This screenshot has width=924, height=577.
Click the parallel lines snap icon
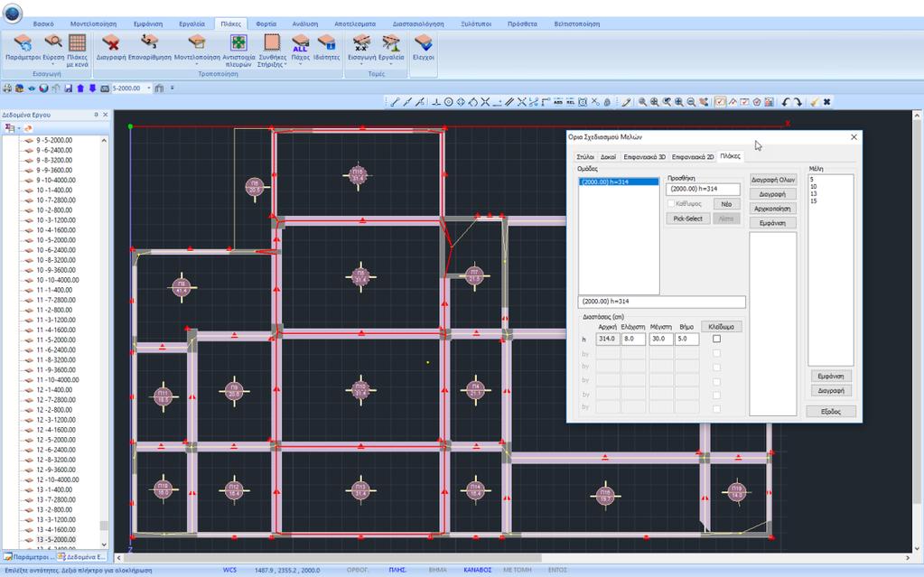point(509,102)
